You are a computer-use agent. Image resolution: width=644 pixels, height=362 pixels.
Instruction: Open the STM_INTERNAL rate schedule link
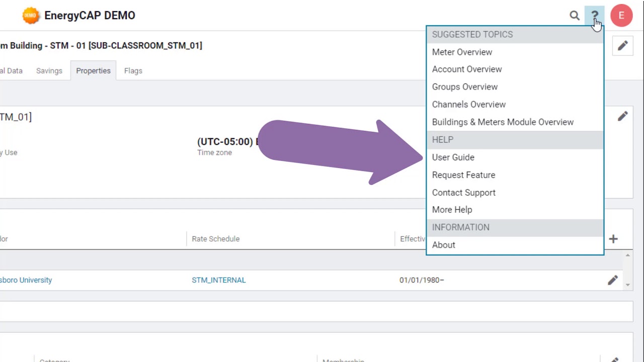(x=218, y=280)
